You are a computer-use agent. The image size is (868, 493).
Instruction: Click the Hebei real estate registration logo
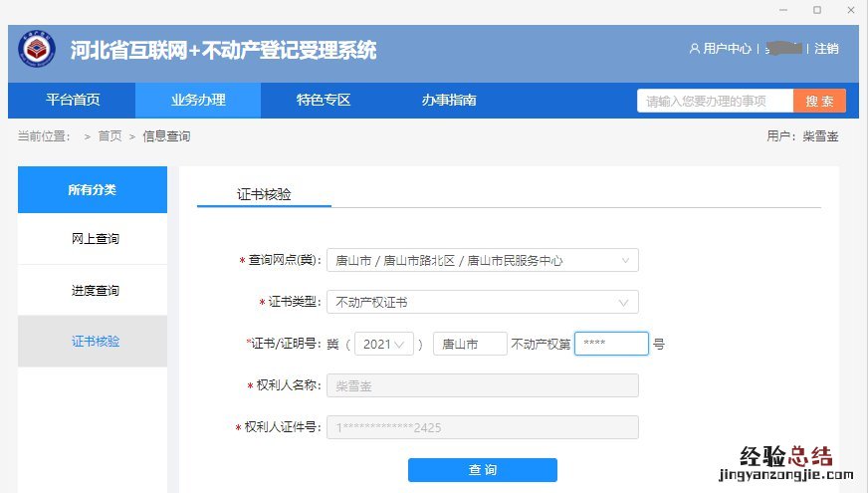(x=37, y=49)
